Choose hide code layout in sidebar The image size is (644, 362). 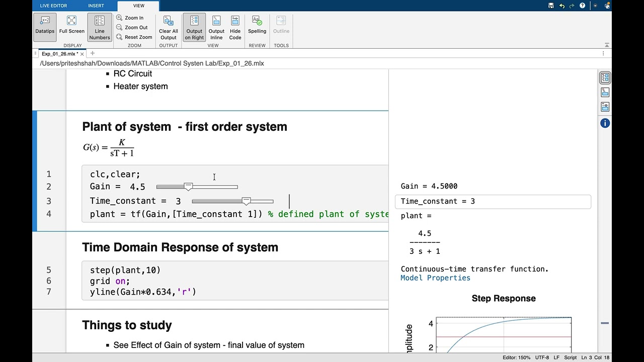(x=605, y=107)
